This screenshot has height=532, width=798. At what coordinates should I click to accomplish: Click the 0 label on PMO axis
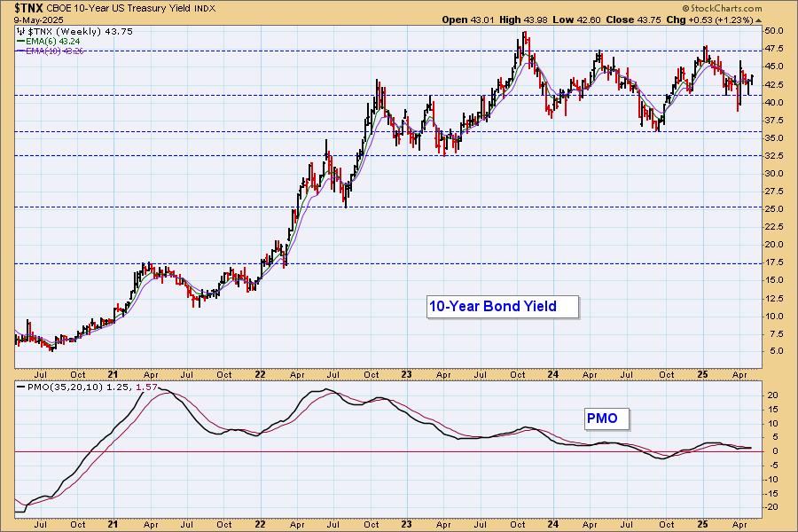[775, 451]
